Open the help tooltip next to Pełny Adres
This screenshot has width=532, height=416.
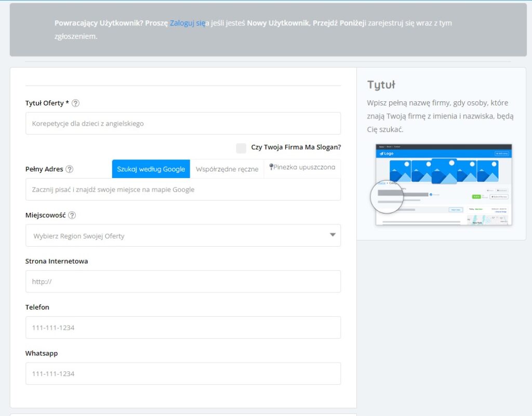(70, 169)
